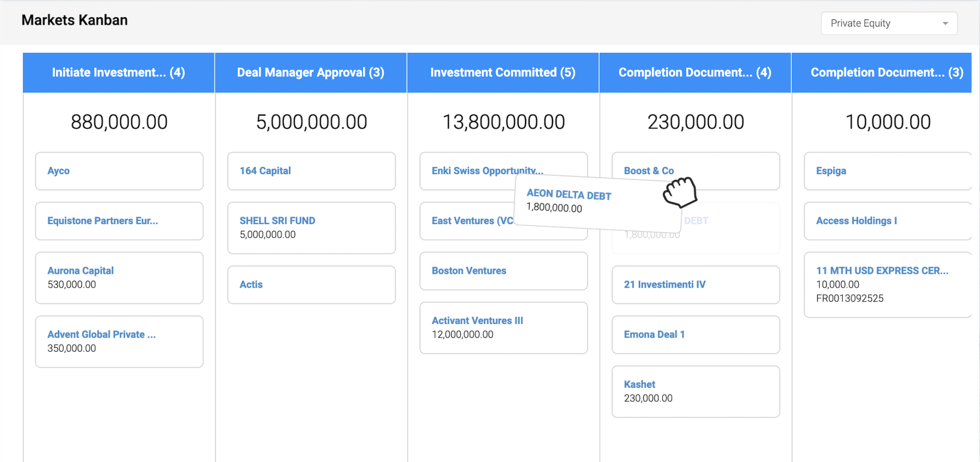This screenshot has height=462, width=980.
Task: Click the 5,000,000.00 column total
Action: [312, 122]
